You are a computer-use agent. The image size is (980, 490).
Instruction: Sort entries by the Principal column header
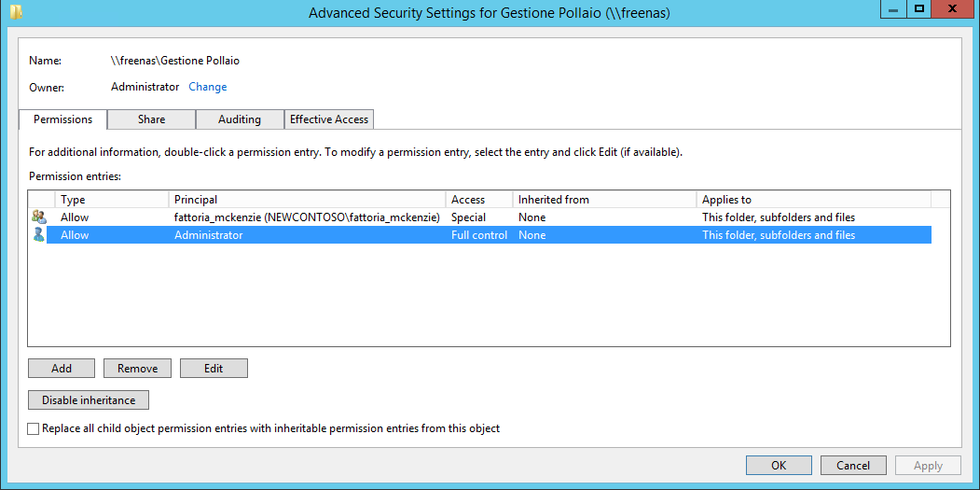tap(307, 200)
